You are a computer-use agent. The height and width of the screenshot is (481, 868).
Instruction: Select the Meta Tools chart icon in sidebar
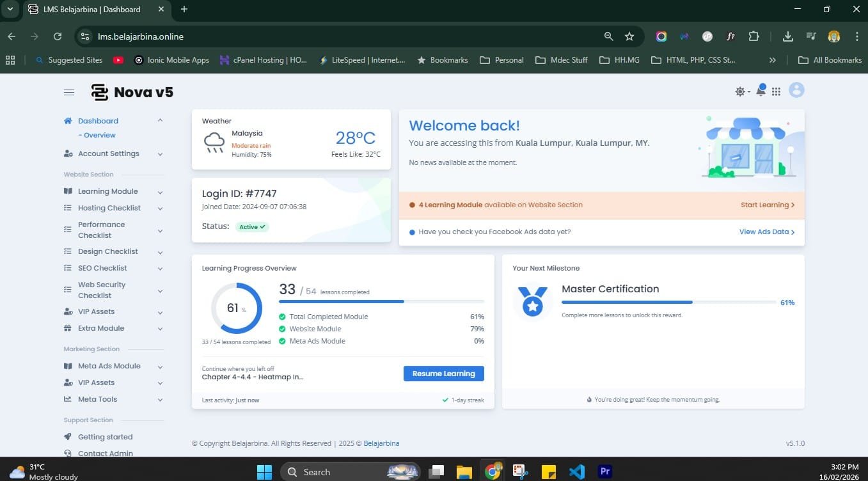[x=67, y=399]
